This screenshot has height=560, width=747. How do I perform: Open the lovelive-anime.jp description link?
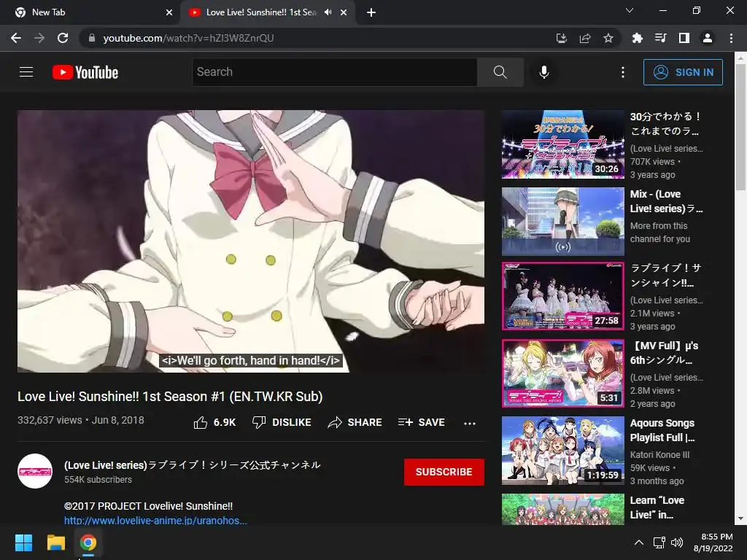(x=155, y=521)
